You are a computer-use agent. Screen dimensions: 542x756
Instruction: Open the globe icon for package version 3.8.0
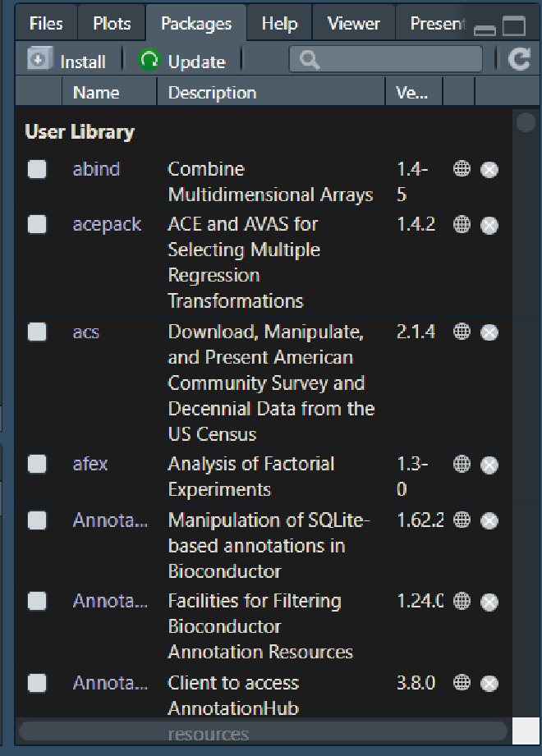click(x=462, y=683)
